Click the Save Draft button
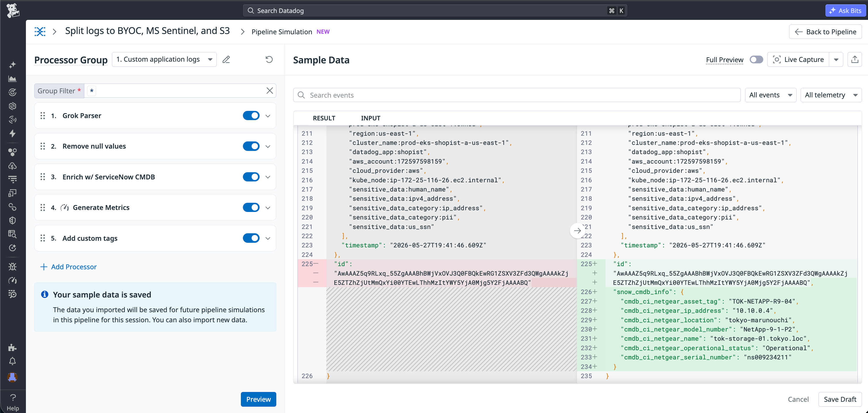This screenshot has width=868, height=413. pyautogui.click(x=840, y=399)
